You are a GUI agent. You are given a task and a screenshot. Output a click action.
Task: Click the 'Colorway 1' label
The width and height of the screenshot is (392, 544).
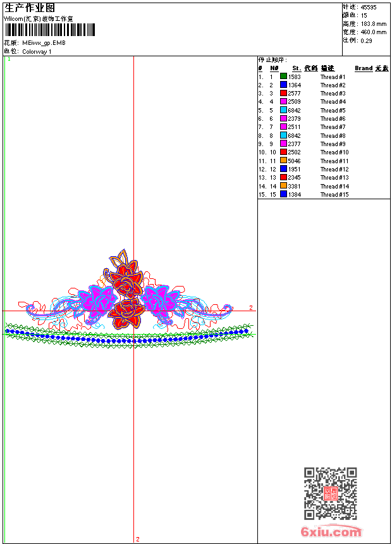click(x=37, y=52)
